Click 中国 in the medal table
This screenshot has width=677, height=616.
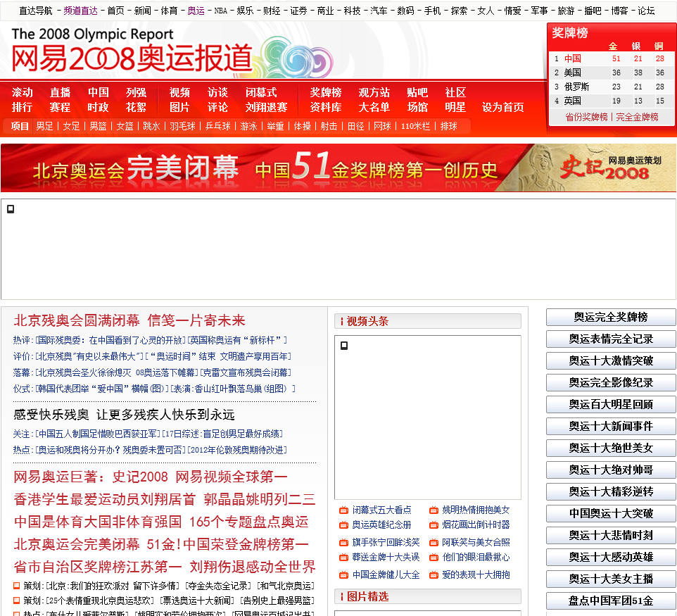pyautogui.click(x=573, y=58)
